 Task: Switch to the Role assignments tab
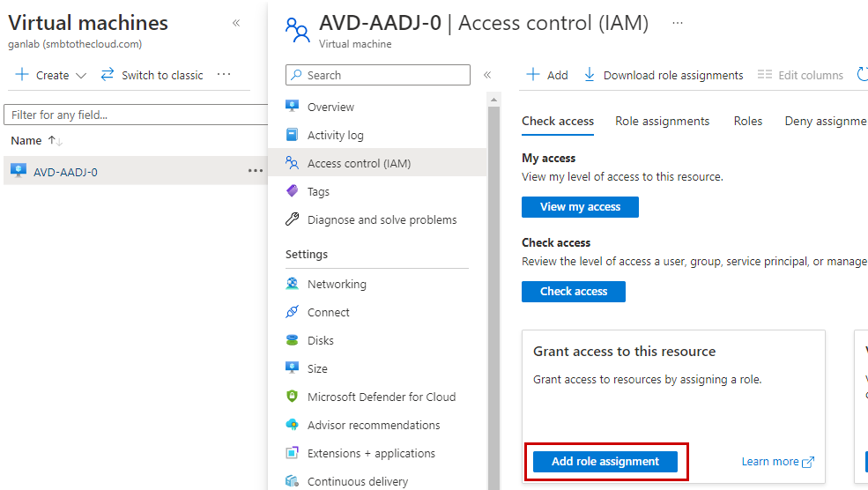tap(662, 122)
